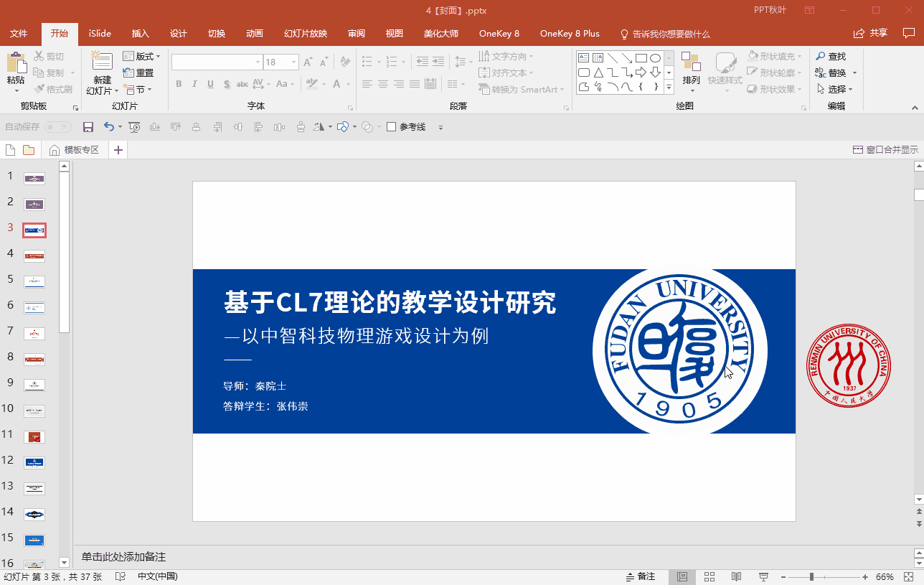The image size is (924, 585).
Task: Click to add notes (单击此处添加备注)
Action: [123, 557]
